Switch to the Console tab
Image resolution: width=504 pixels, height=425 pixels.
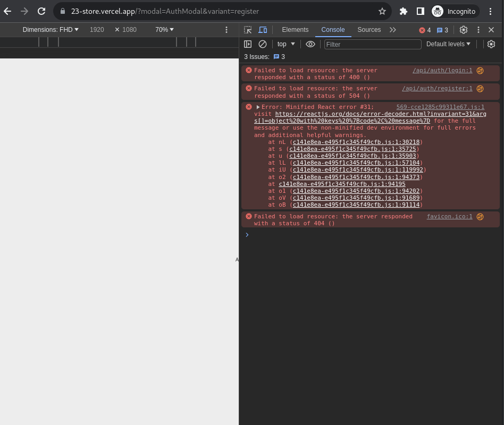333,30
